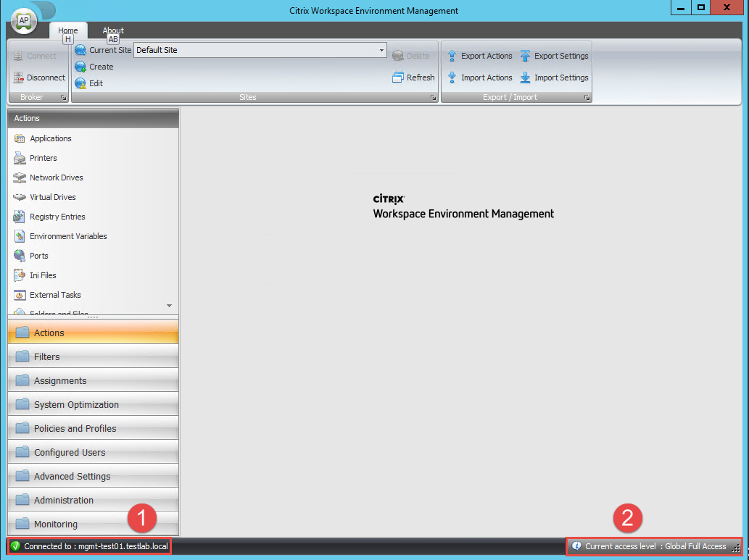Viewport: 749px width, 560px height.
Task: Click the window resize grip in status bar
Action: 736,548
